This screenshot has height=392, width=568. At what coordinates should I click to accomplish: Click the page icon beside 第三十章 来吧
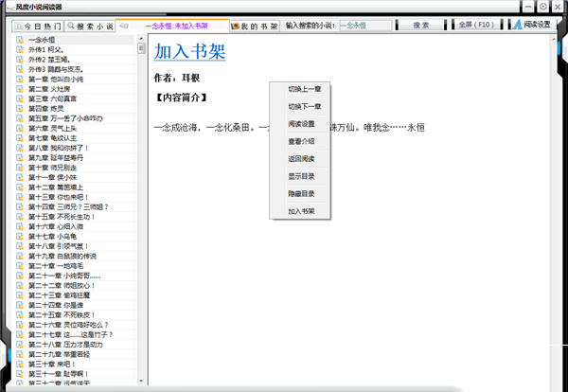tap(20, 365)
